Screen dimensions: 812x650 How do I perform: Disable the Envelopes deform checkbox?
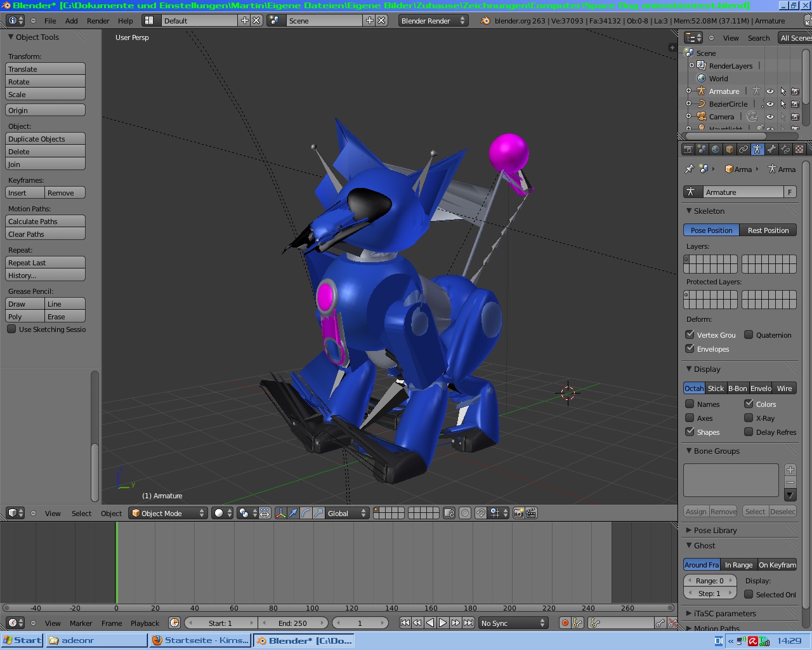[690, 348]
